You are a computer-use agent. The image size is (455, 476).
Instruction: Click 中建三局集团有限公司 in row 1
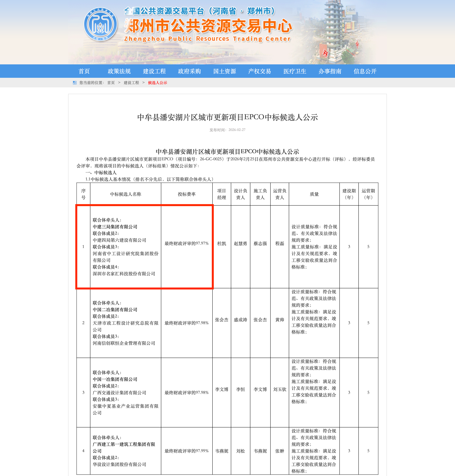(115, 227)
